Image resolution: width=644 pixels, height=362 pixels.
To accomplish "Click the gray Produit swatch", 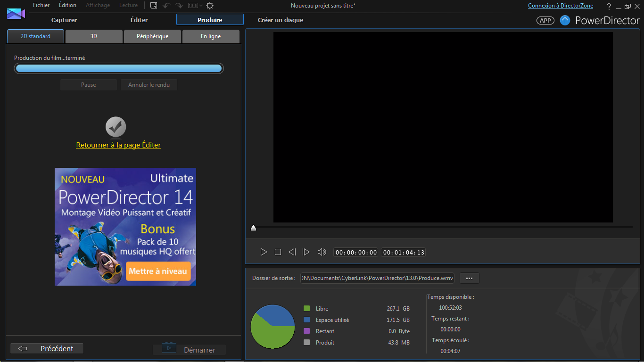I will [307, 342].
